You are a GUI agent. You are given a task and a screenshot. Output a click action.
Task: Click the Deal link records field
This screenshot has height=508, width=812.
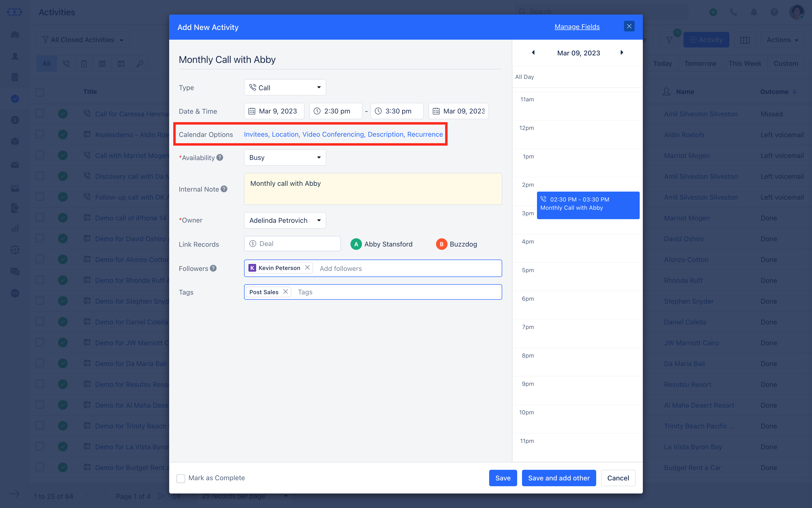[x=292, y=244]
